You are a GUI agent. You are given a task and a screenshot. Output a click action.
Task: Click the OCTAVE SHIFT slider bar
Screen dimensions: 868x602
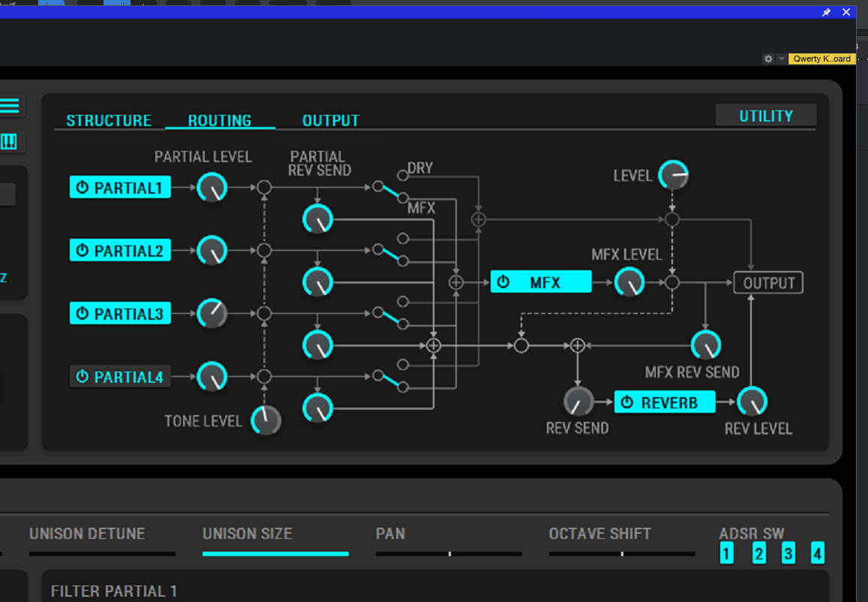(x=621, y=554)
